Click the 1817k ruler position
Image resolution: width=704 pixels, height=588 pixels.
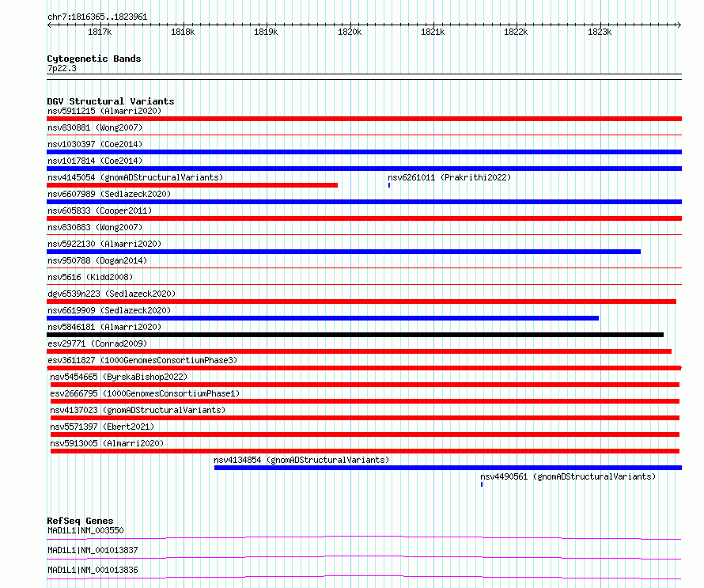(x=100, y=32)
